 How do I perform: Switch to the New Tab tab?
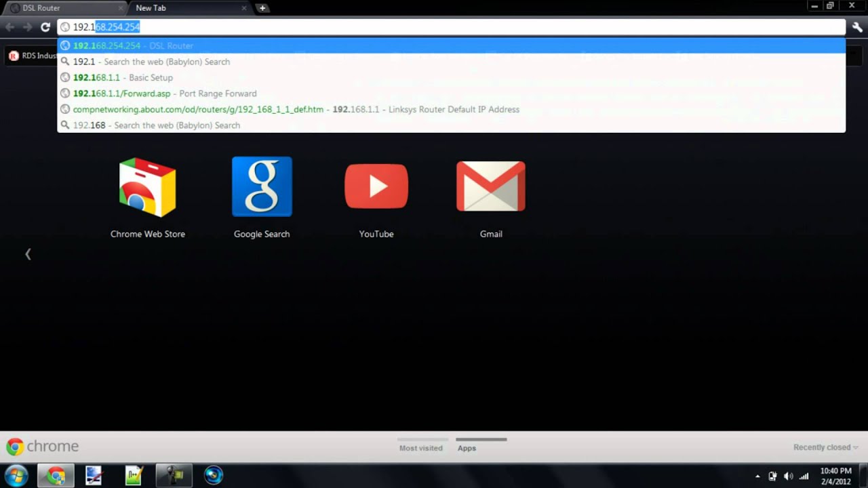pos(190,8)
